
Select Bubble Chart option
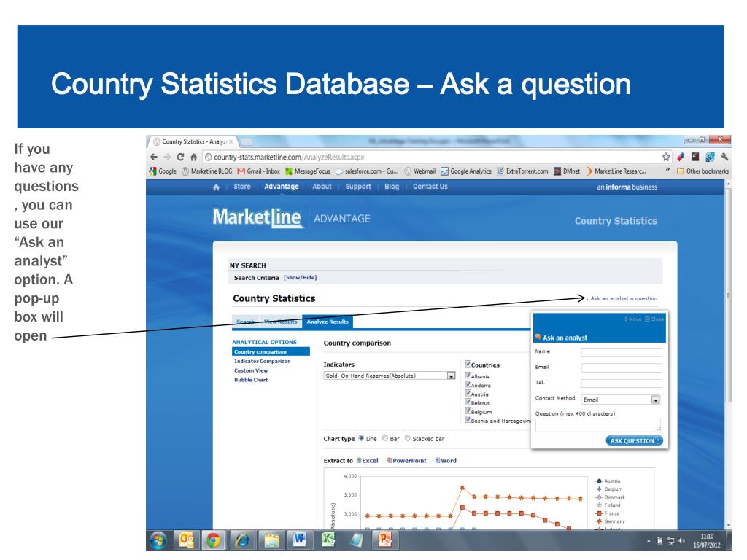click(251, 380)
